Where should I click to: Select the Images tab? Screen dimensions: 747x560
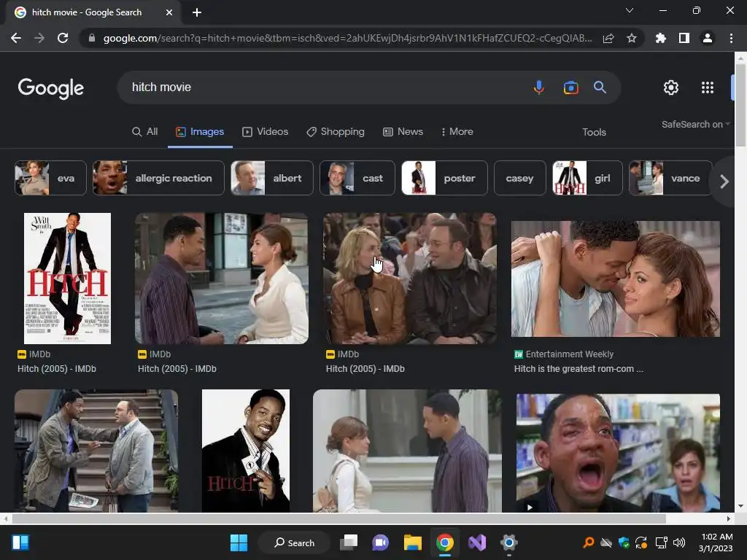tap(200, 132)
